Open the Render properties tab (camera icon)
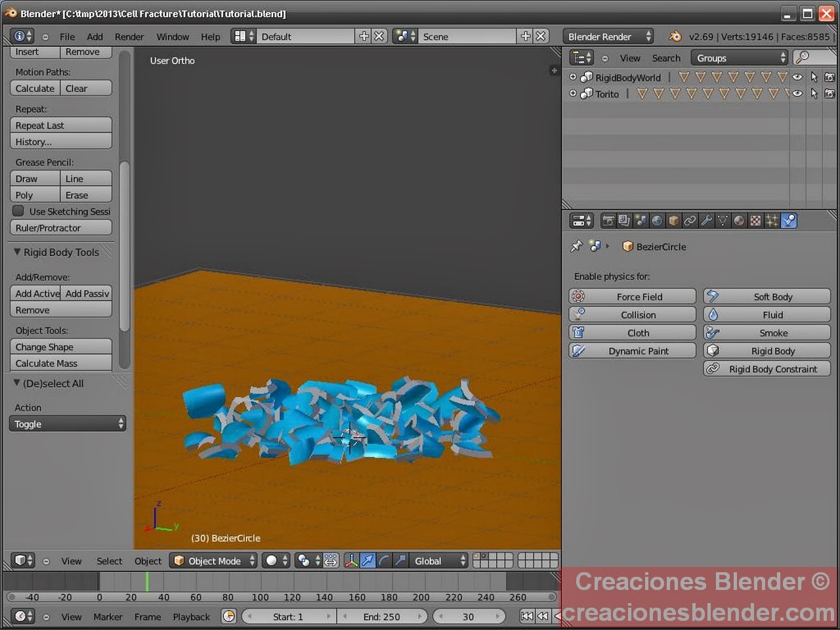The width and height of the screenshot is (840, 630). tap(609, 220)
